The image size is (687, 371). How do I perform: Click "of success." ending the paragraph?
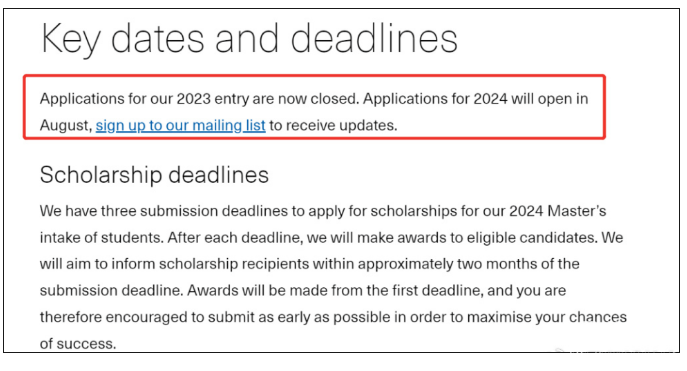pos(78,344)
